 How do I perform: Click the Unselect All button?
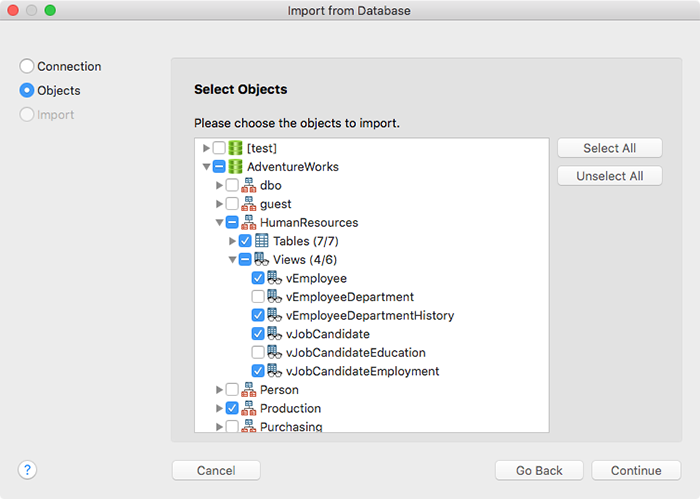(609, 176)
